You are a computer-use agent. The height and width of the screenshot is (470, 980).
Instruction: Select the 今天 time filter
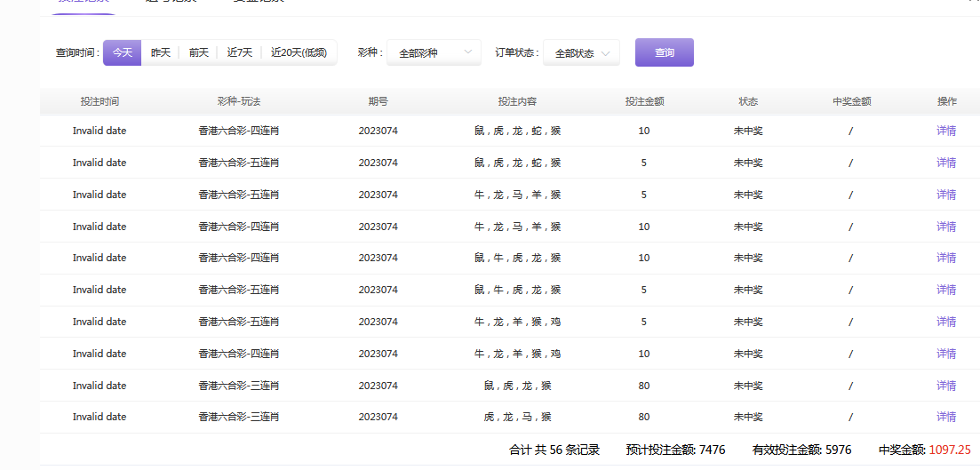pos(122,53)
